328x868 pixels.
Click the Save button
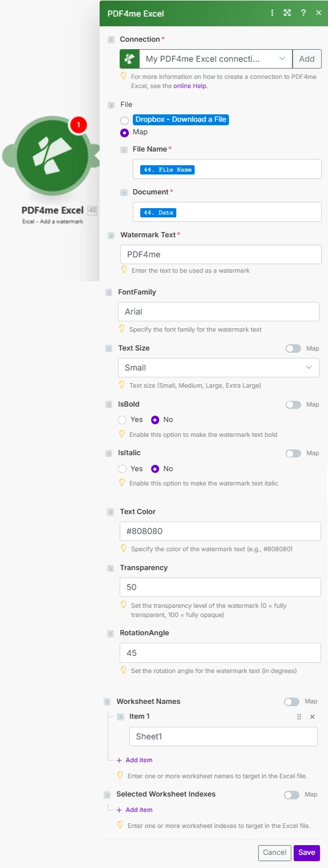(x=307, y=853)
